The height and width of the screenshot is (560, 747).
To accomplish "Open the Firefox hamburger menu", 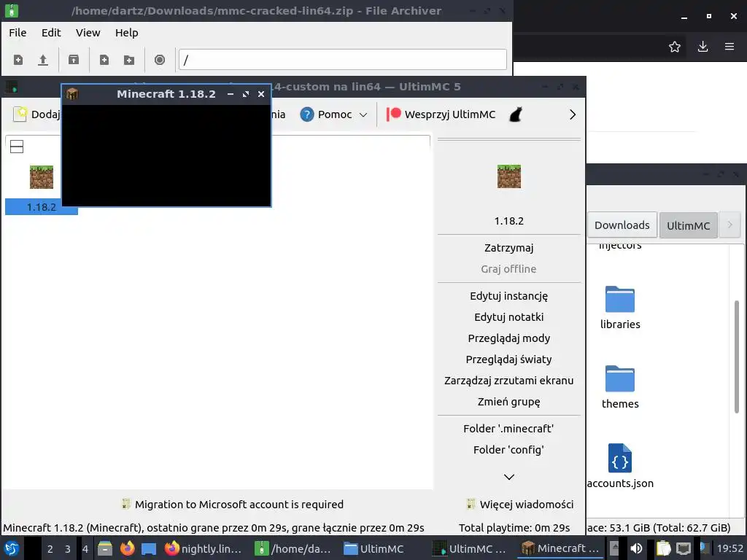I will coord(729,47).
